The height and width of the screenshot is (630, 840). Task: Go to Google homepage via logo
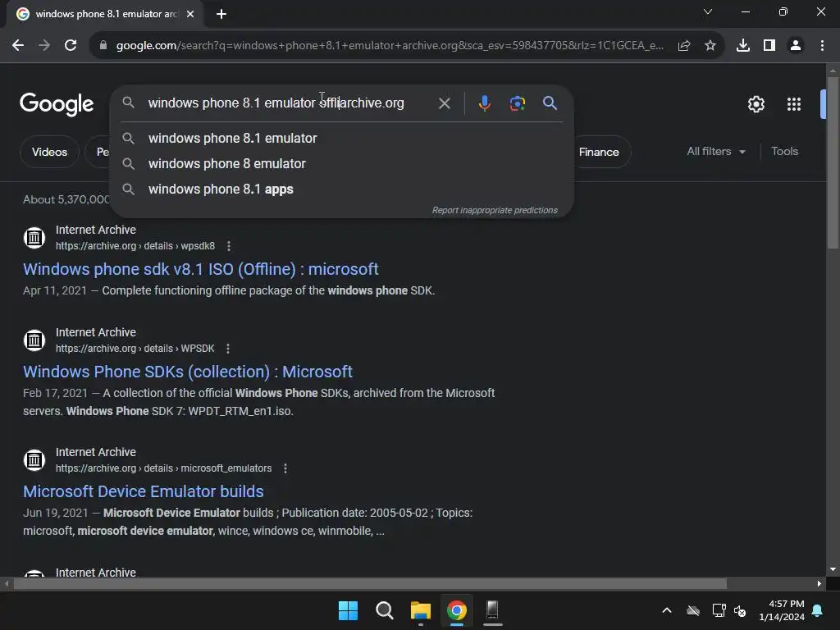tap(57, 104)
